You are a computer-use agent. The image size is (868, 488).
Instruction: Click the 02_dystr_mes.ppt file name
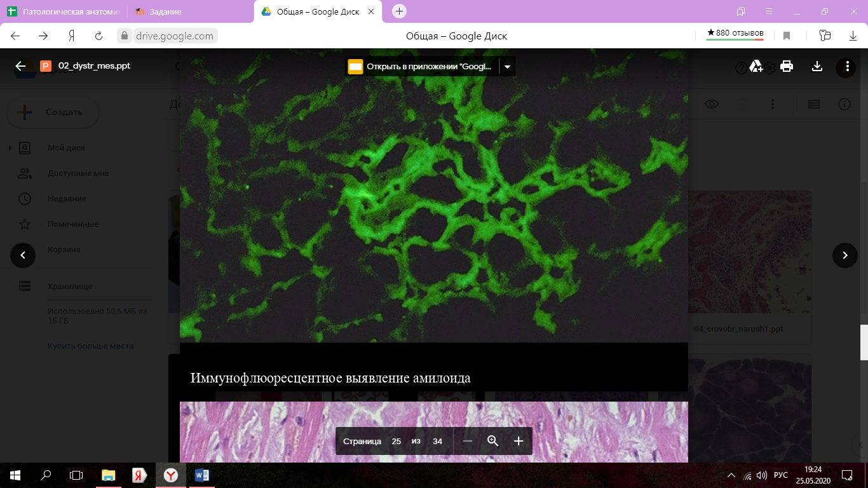point(94,65)
